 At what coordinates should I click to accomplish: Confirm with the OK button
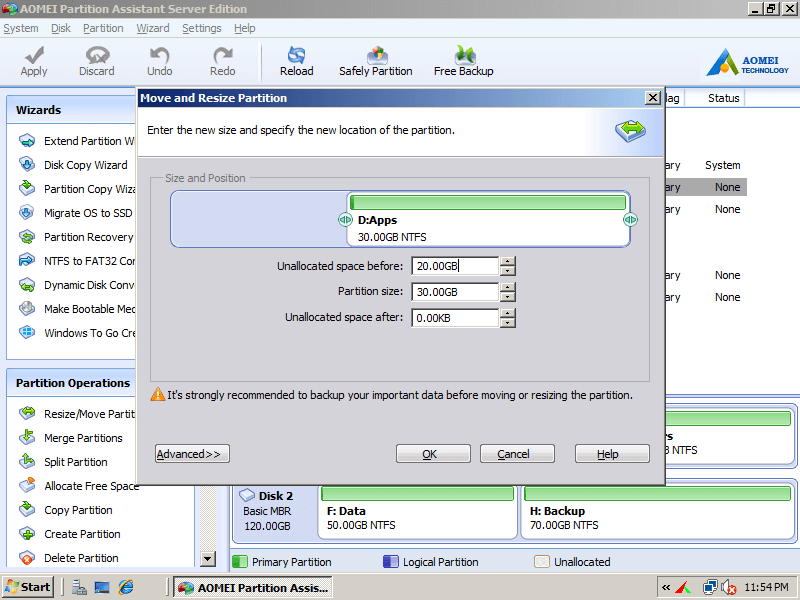pyautogui.click(x=433, y=454)
